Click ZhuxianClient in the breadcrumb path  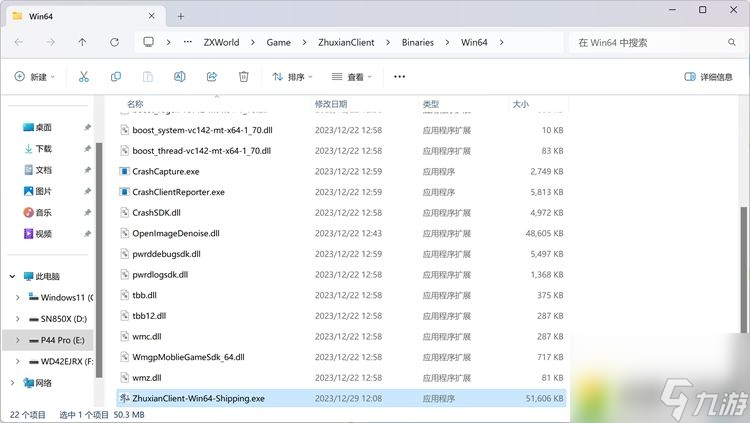coord(346,42)
